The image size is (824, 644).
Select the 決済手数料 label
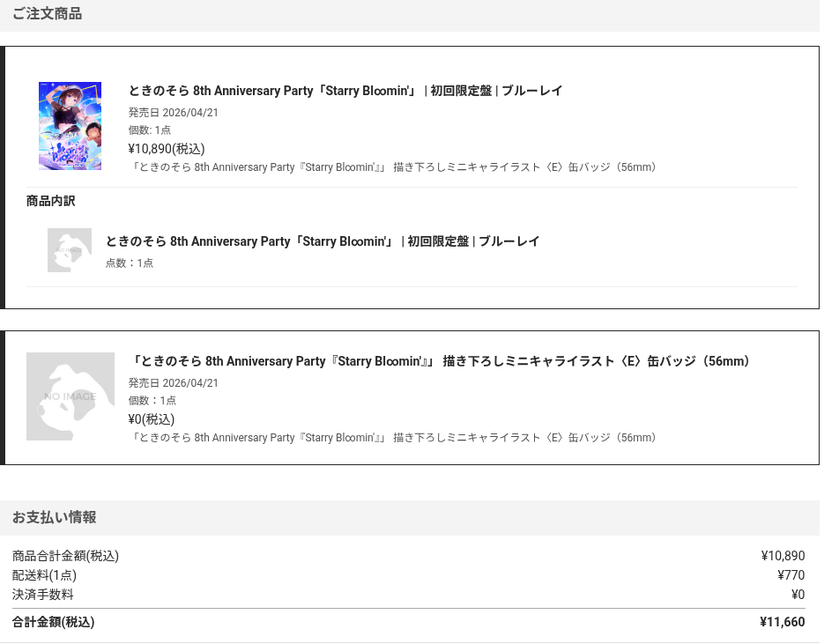(x=42, y=595)
